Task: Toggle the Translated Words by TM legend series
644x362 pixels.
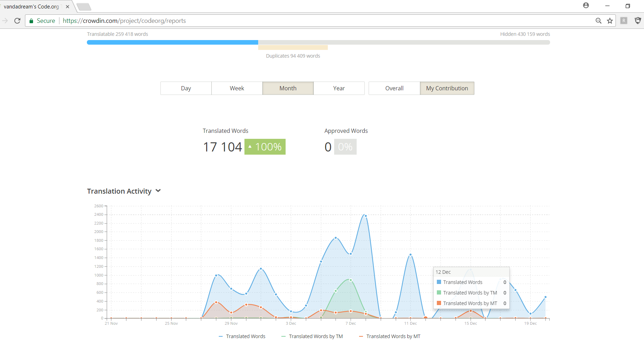Action: click(x=312, y=336)
